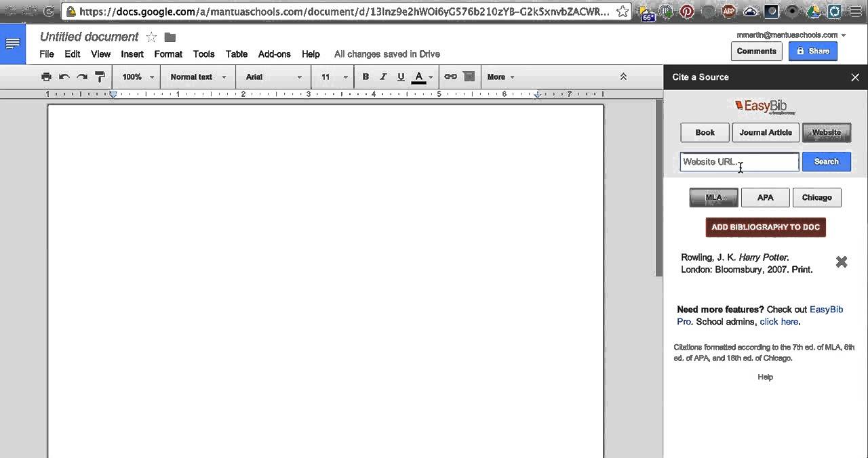Select the Paint format tool

pos(100,77)
